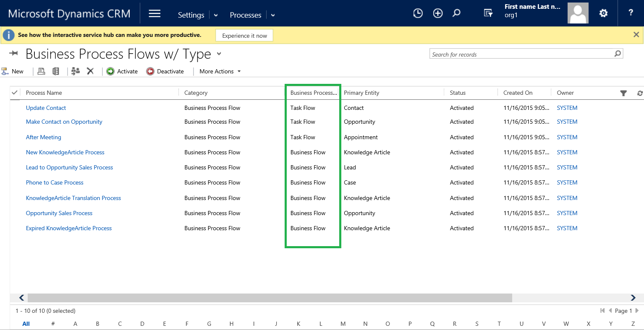The image size is (644, 330).
Task: Click the hamburger menu next to Microsoft Dynamics CRM
Action: (154, 13)
